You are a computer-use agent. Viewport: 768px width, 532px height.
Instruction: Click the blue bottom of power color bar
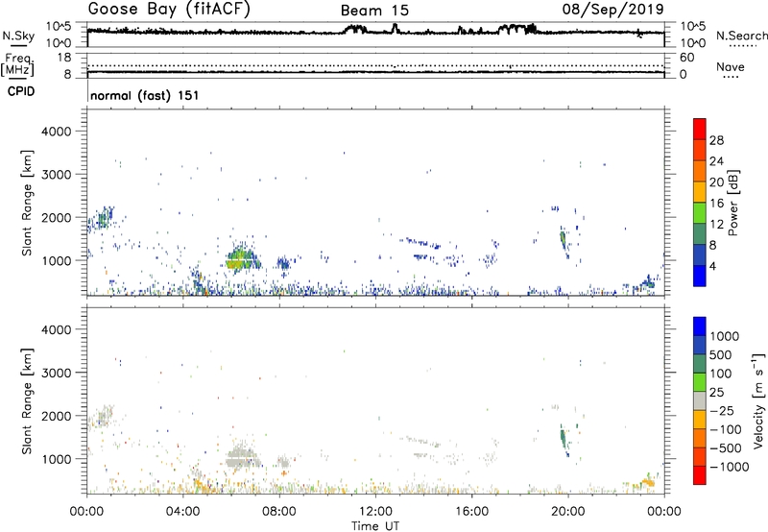tap(700, 276)
